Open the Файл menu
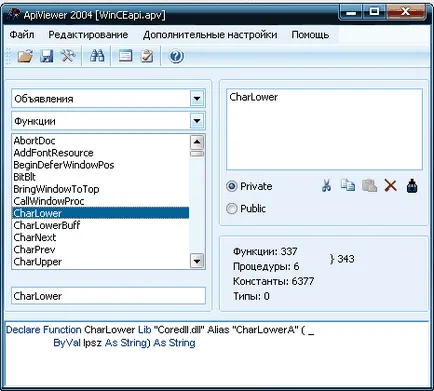Image resolution: width=434 pixels, height=391 pixels. (22, 35)
